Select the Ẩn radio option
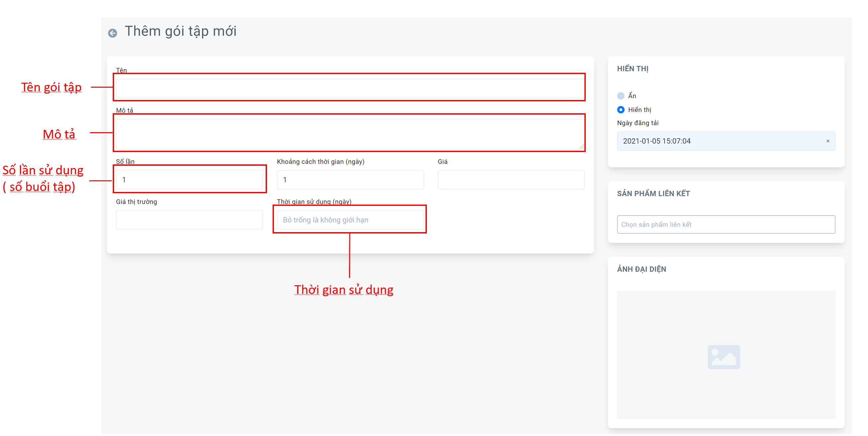The width and height of the screenshot is (868, 436). pyautogui.click(x=621, y=96)
